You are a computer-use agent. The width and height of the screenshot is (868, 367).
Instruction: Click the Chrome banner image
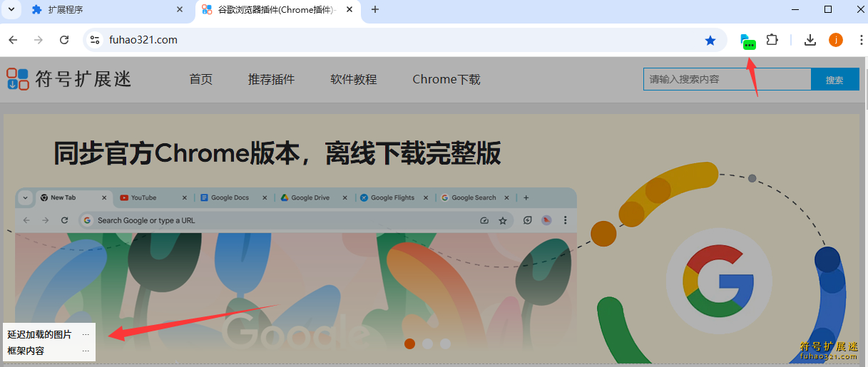click(431, 237)
